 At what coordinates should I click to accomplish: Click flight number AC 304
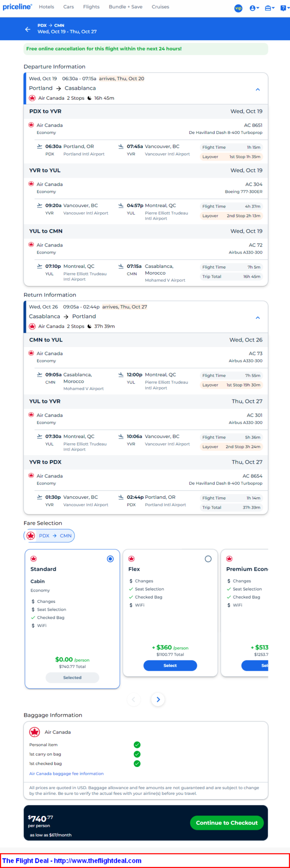pos(254,184)
